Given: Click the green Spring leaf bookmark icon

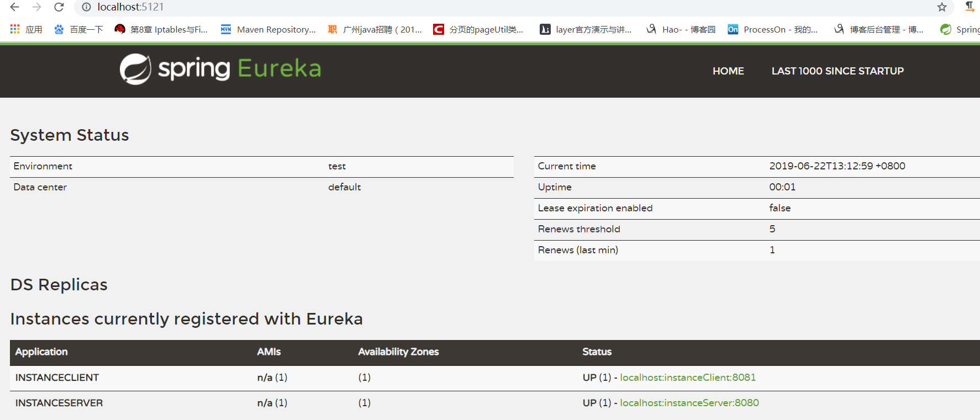Looking at the screenshot, I should pos(946,29).
